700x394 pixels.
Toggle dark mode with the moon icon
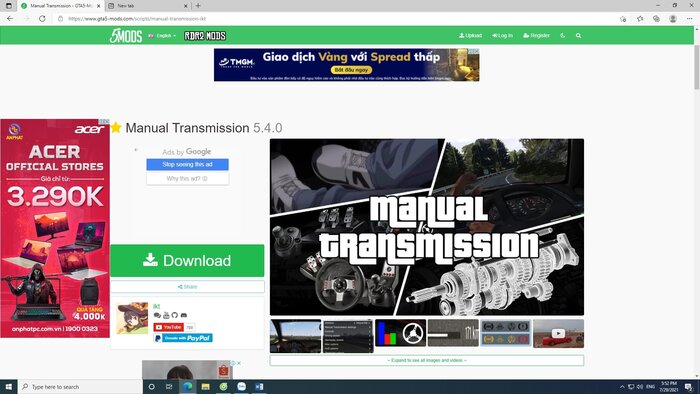(562, 35)
